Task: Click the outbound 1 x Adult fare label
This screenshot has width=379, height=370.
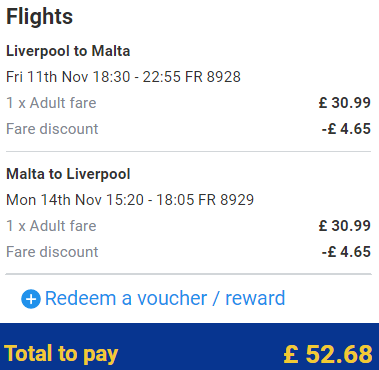Action: coord(51,103)
